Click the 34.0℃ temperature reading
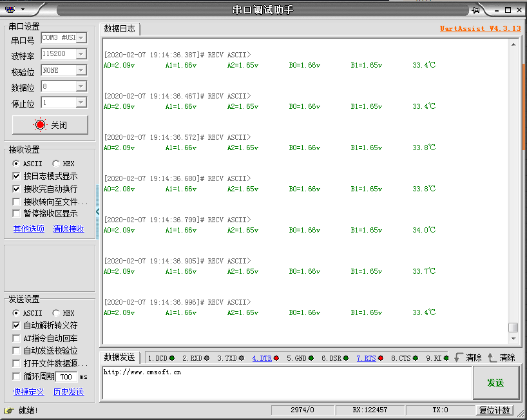This screenshot has height=420, width=527. coord(424,230)
